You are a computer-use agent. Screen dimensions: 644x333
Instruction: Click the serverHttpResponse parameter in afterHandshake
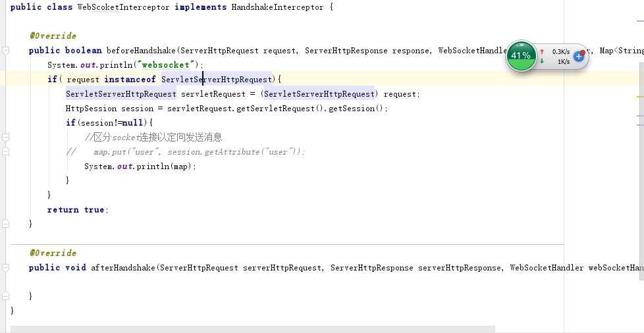click(460, 268)
